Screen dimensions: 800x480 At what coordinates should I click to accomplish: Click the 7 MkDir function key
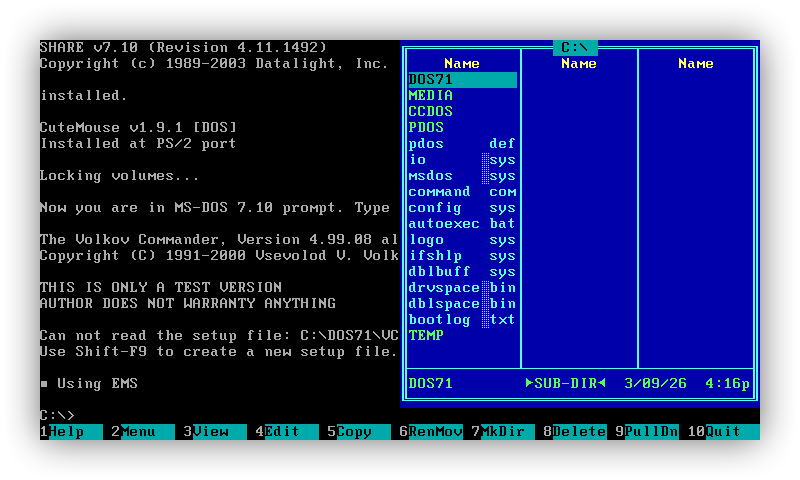(x=503, y=432)
